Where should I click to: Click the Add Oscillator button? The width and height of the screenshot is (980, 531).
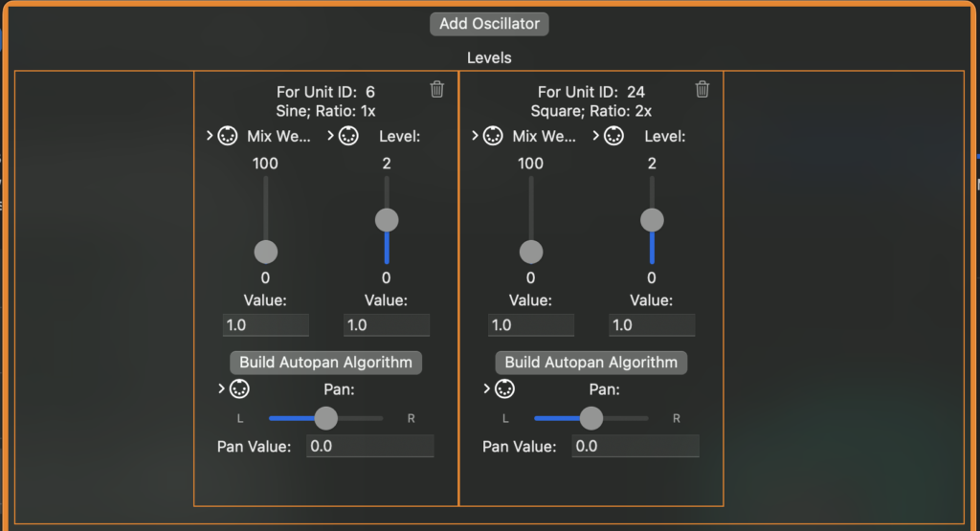coord(489,24)
